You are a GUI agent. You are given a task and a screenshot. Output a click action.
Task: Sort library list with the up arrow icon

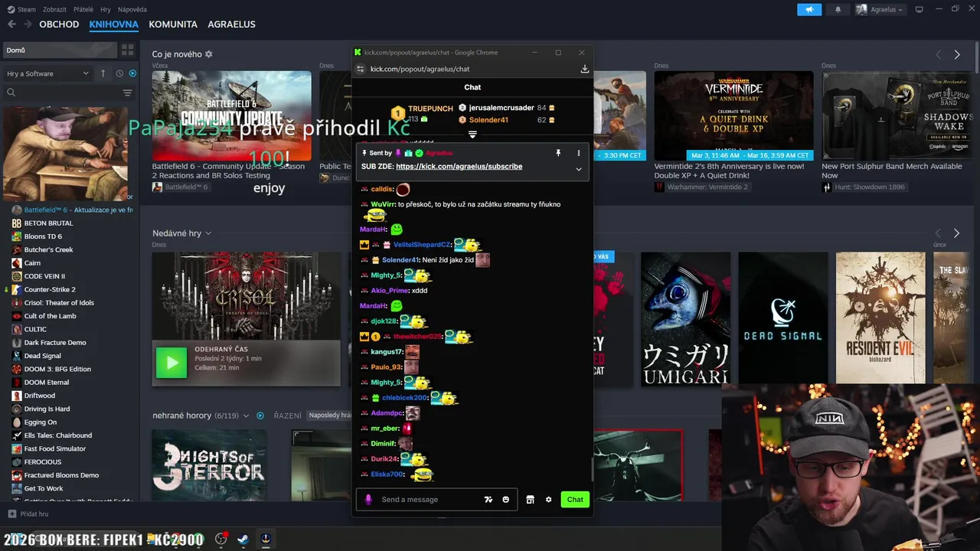tap(103, 73)
